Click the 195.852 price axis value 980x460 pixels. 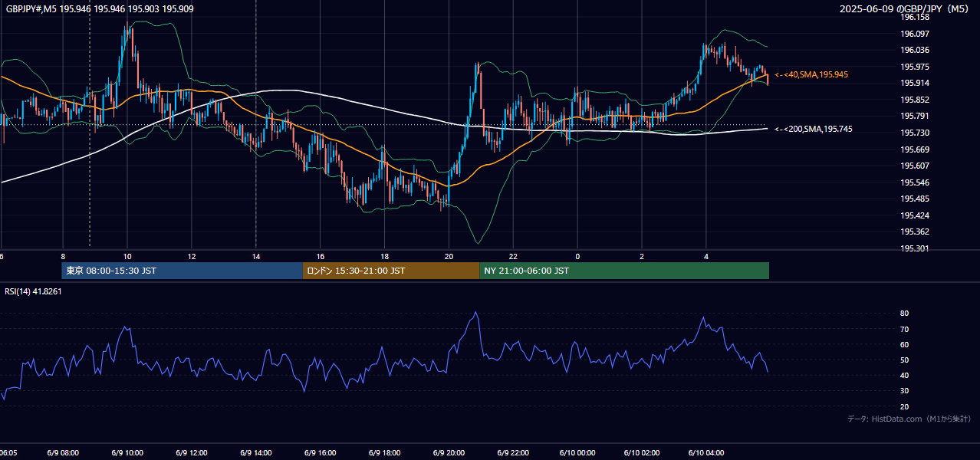click(915, 100)
